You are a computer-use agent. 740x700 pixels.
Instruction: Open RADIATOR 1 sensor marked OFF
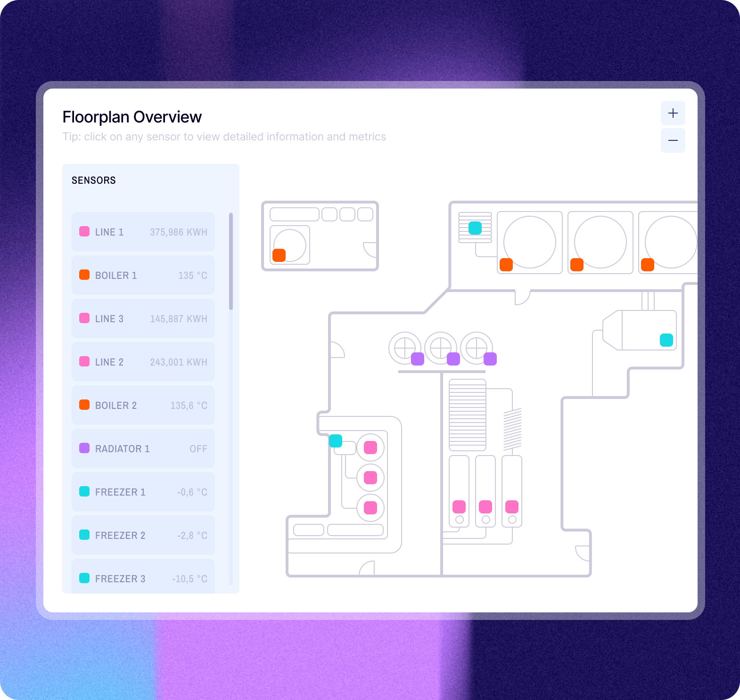coord(143,448)
